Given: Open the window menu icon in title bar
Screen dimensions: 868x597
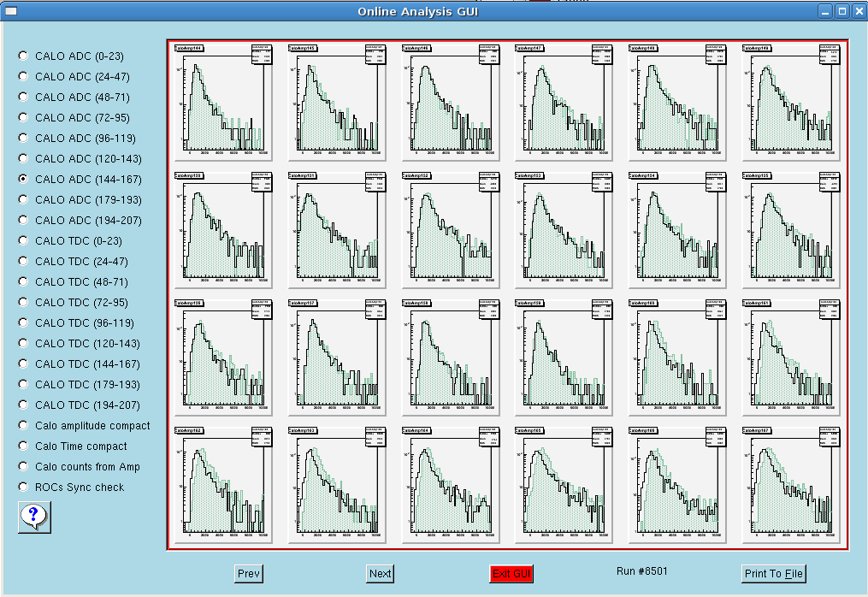Looking at the screenshot, I should pos(10,11).
